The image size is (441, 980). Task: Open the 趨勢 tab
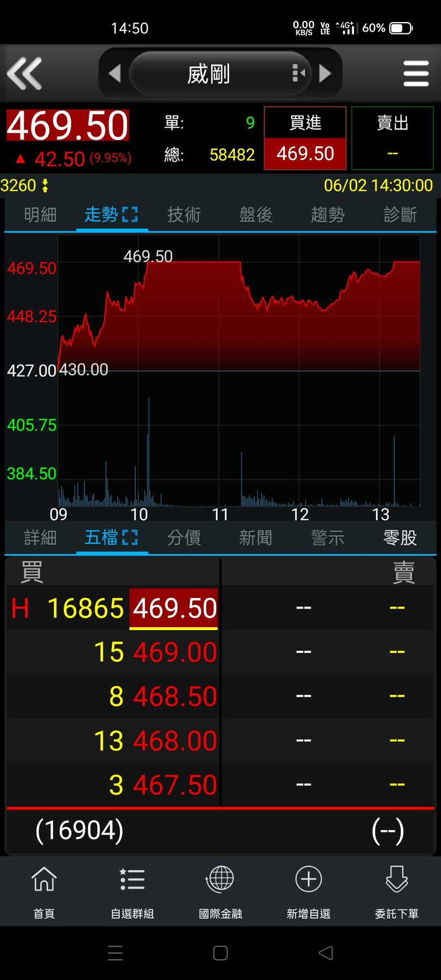[327, 215]
